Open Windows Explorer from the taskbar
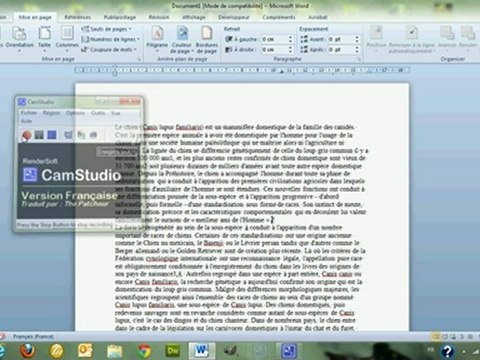 (x=114, y=351)
